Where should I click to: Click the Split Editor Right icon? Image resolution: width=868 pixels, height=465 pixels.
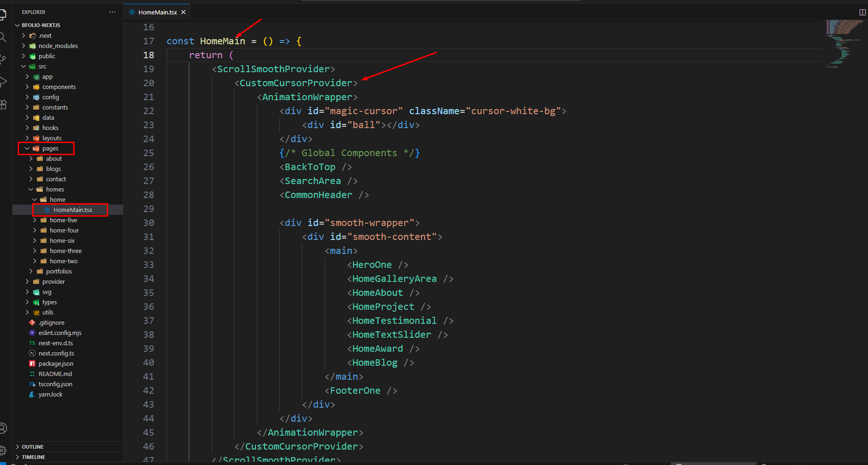(862, 12)
